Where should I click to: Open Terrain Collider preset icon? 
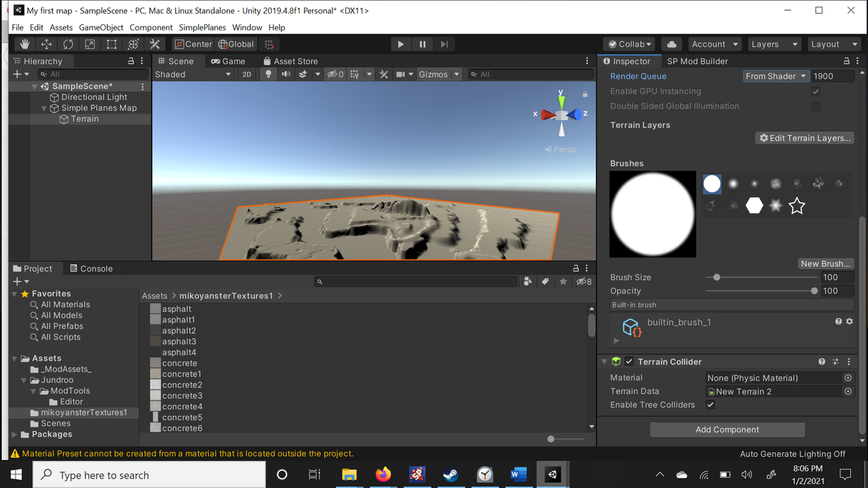click(x=835, y=362)
